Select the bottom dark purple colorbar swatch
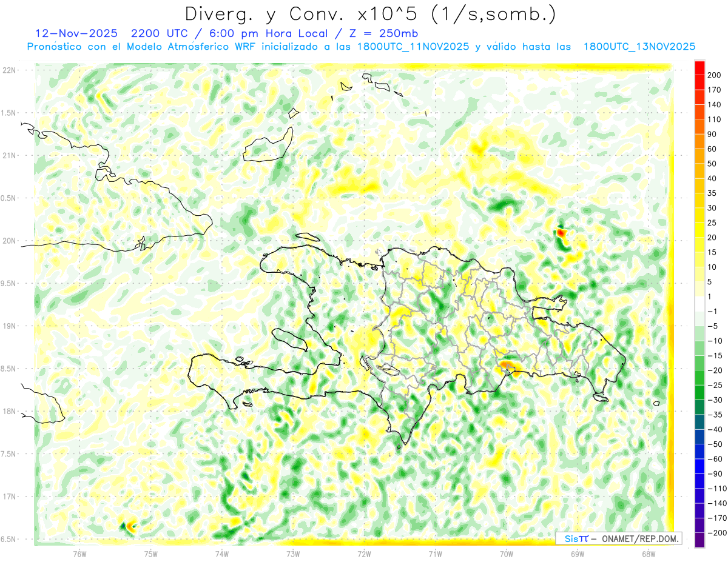Screen dimensions: 728x562 (699, 540)
